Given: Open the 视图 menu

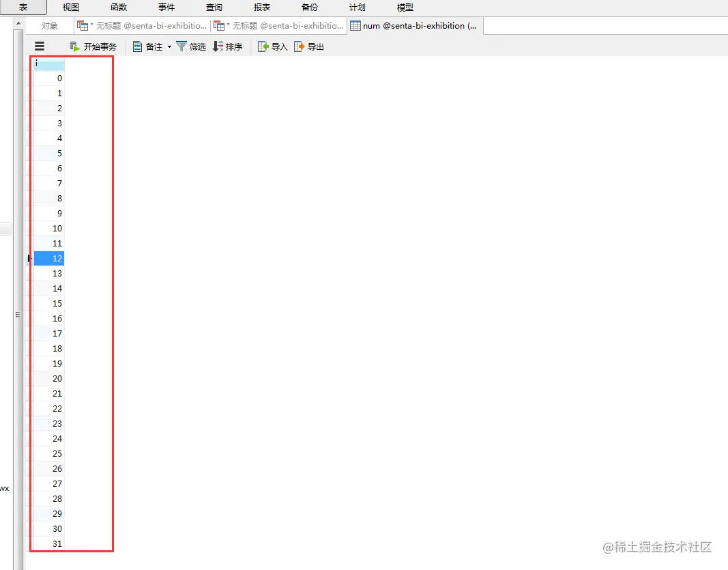Looking at the screenshot, I should click(70, 8).
